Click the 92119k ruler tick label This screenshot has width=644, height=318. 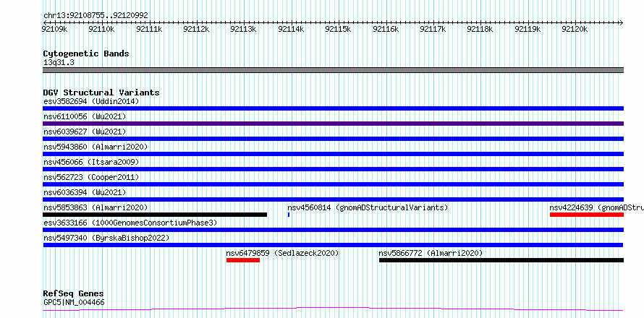tap(528, 29)
